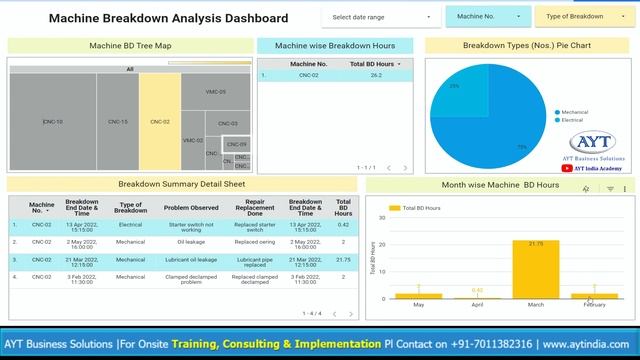640x360 pixels.
Task: Open the Machine No. filter dropdown
Action: pyautogui.click(x=488, y=16)
